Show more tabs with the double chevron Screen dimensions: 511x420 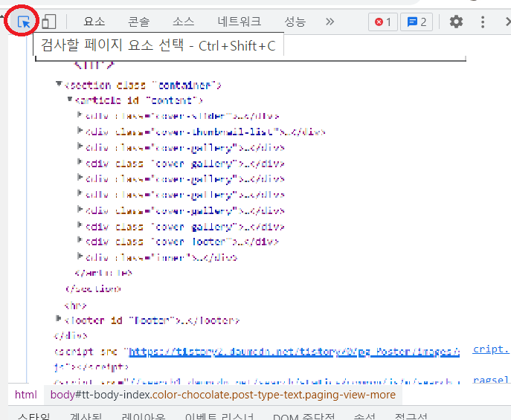330,22
